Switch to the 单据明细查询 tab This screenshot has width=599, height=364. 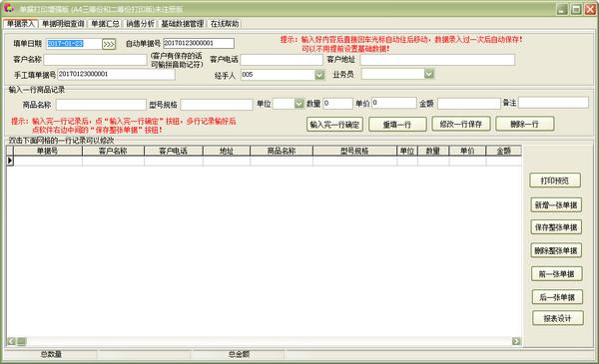pyautogui.click(x=63, y=24)
